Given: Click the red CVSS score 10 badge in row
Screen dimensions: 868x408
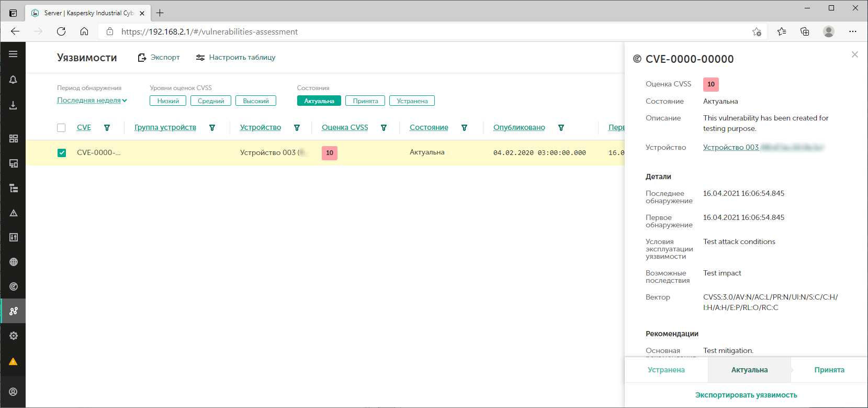Looking at the screenshot, I should [x=329, y=153].
